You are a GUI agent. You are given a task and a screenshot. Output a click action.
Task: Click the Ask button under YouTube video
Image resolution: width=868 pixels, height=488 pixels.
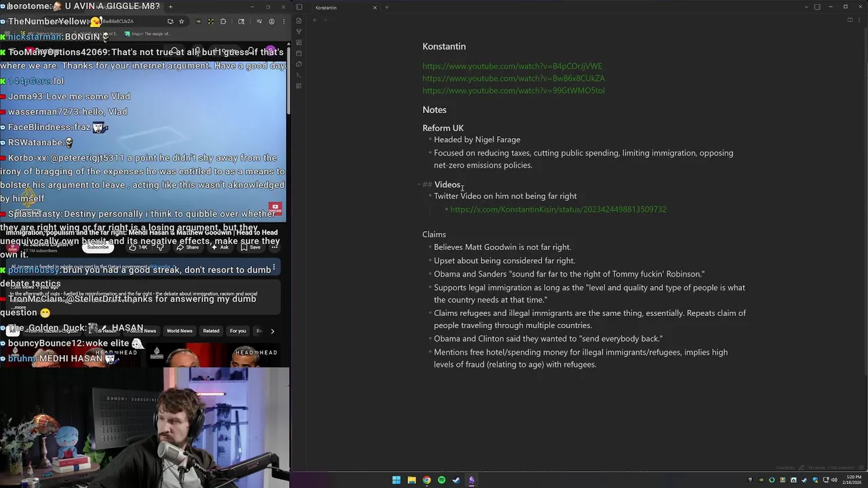pos(220,247)
